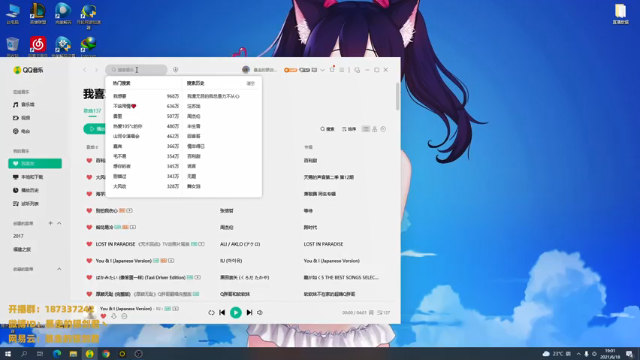Open the LOST IN PARADISE album link
Image resolution: width=640 pixels, height=360 pixels.
pos(323,244)
